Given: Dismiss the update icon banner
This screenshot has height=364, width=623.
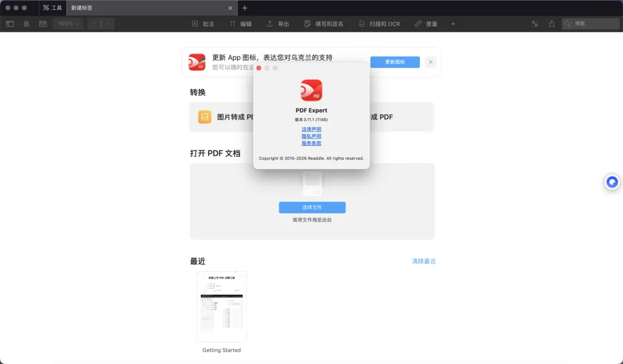Looking at the screenshot, I should [431, 62].
